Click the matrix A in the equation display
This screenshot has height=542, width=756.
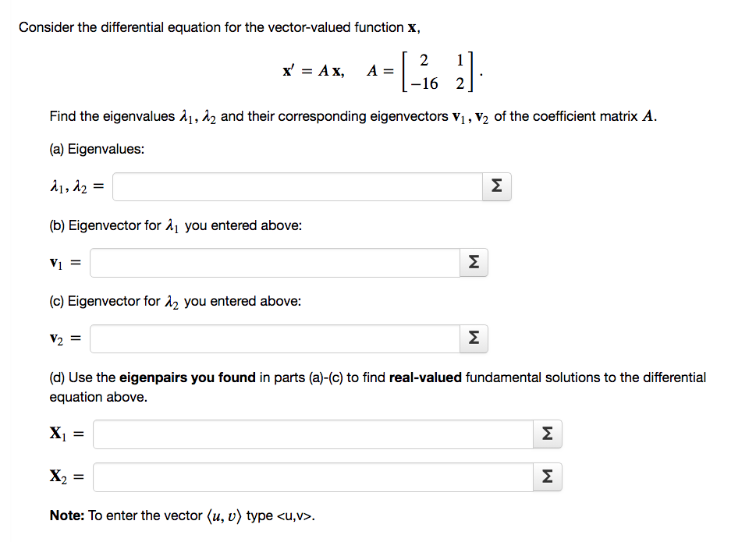coord(437,70)
